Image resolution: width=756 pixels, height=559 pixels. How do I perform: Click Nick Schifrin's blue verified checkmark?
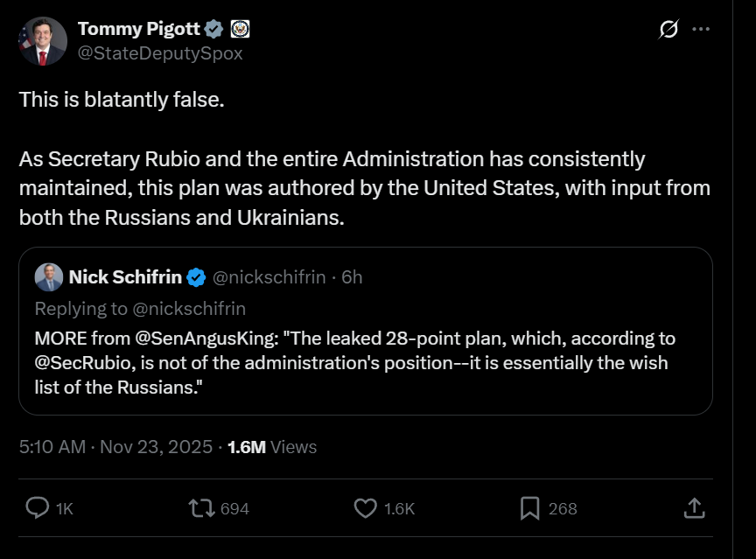coord(197,277)
